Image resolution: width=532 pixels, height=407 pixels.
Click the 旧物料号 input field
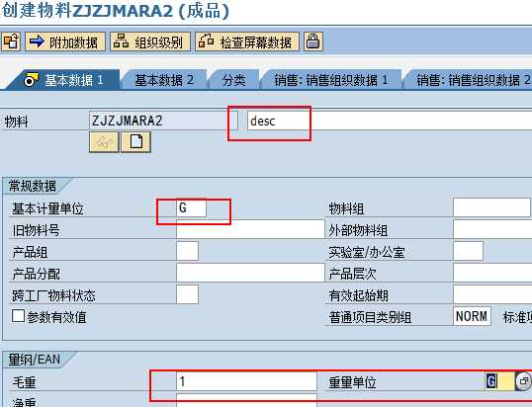(250, 229)
